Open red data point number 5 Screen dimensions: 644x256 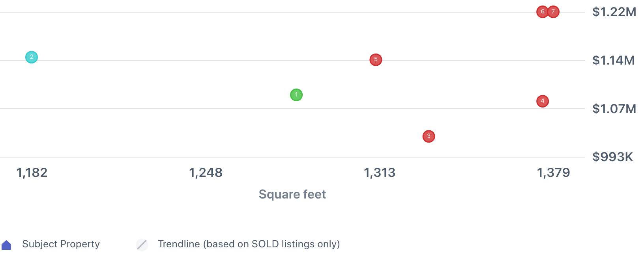click(x=376, y=60)
